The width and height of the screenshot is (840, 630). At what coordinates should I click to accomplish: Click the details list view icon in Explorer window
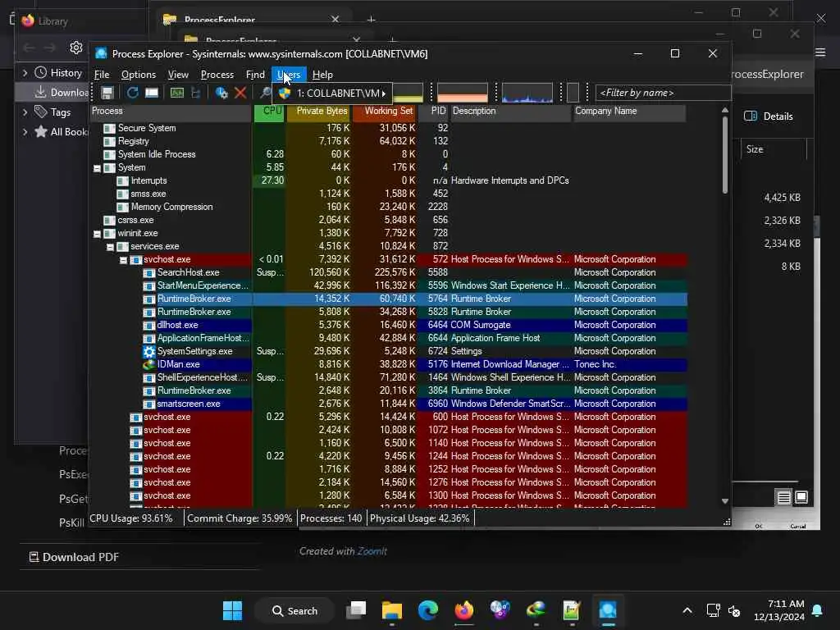coord(783,498)
